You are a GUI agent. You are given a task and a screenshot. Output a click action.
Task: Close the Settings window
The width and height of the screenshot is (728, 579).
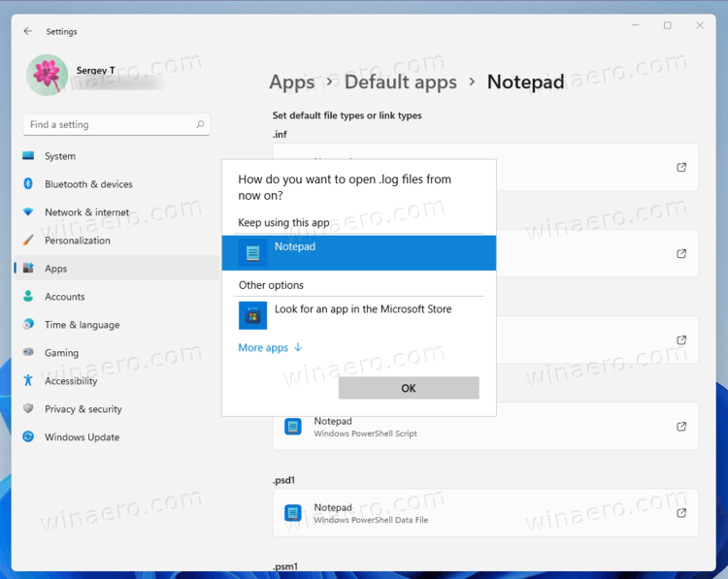tap(700, 25)
